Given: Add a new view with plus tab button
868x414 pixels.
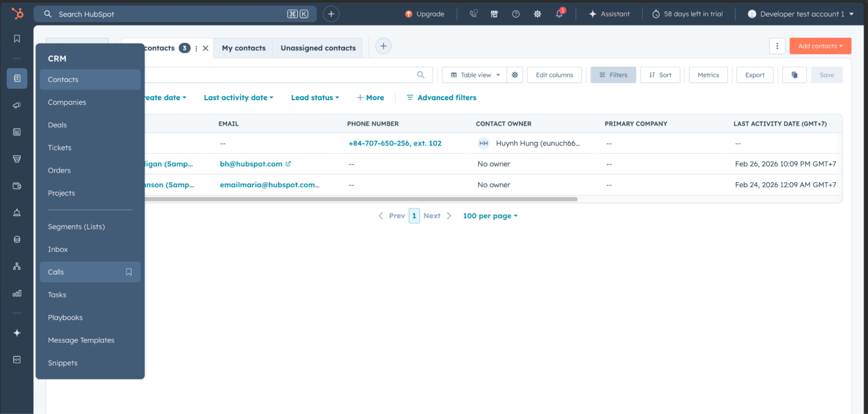Looking at the screenshot, I should coord(383,46).
